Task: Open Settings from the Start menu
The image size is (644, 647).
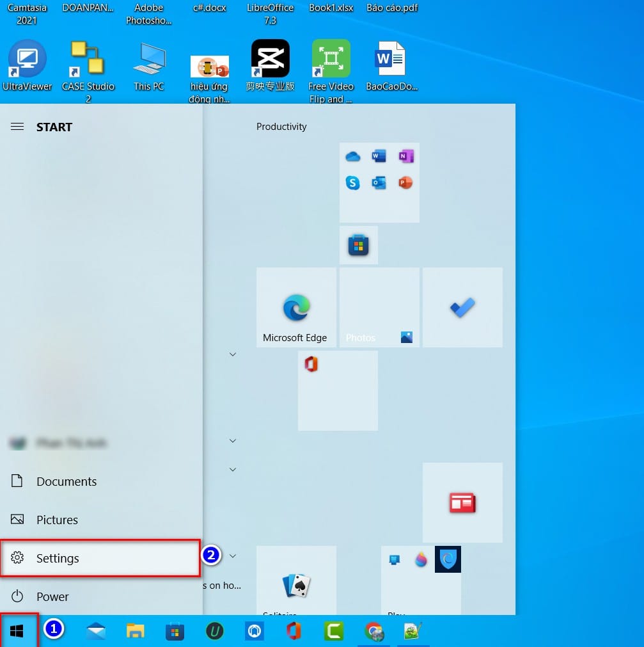Action: point(58,558)
